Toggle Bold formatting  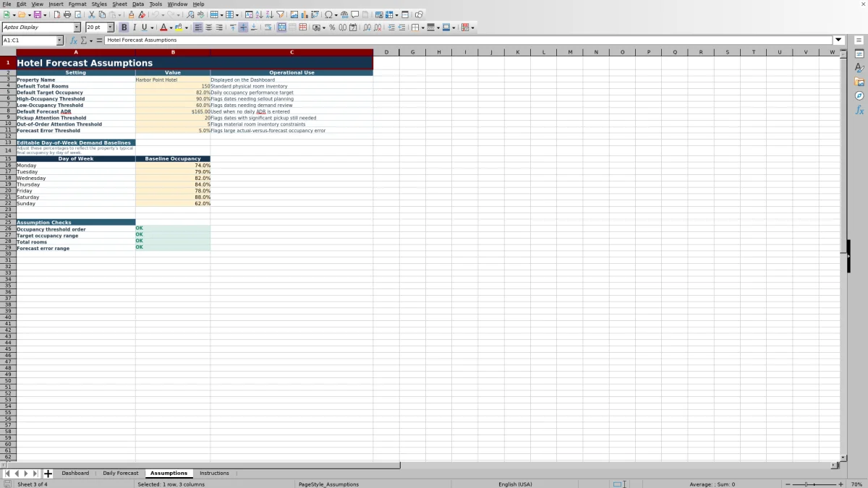[124, 27]
